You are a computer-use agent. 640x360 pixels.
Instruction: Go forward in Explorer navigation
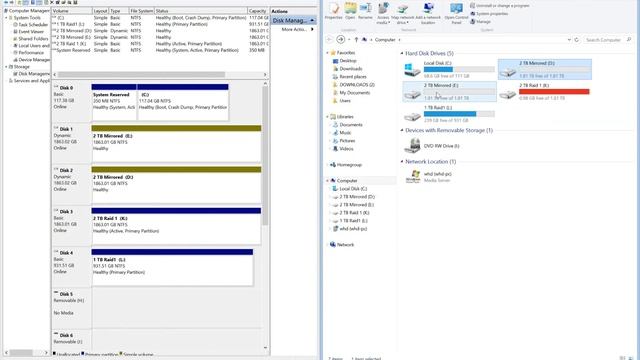pos(340,40)
